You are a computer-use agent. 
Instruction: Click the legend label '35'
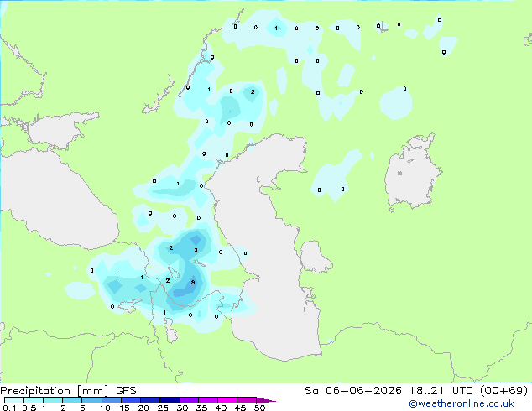201,408
